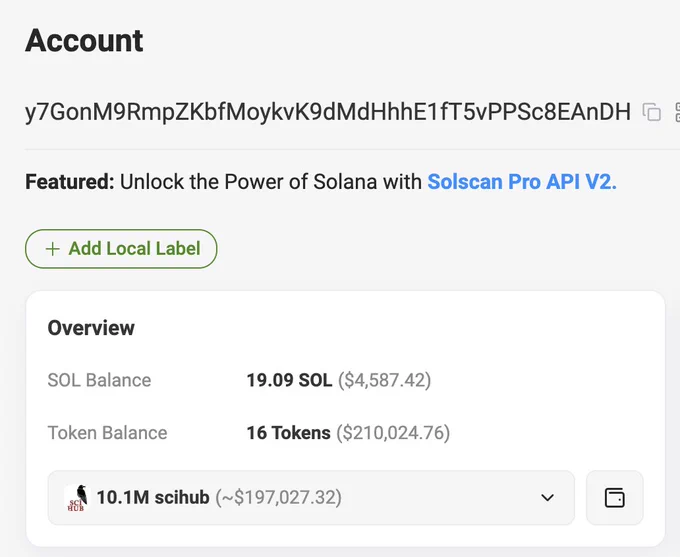This screenshot has height=557, width=680.
Task: Click the 19.09 SOL balance value
Action: coord(289,380)
